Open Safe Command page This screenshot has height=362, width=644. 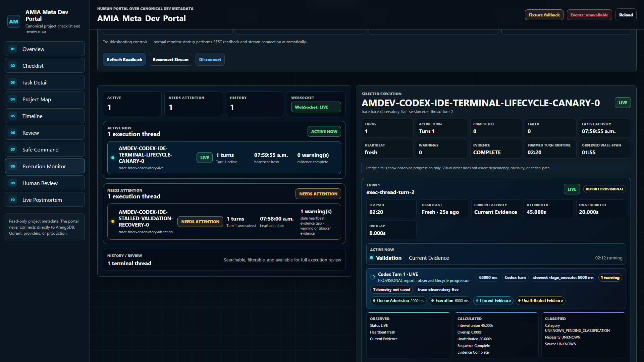click(x=45, y=149)
